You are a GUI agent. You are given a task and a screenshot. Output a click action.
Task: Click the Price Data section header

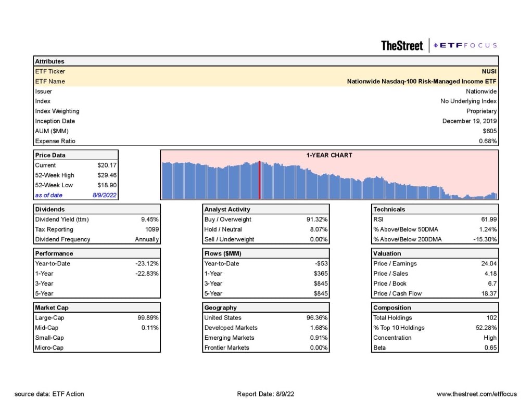click(50, 155)
